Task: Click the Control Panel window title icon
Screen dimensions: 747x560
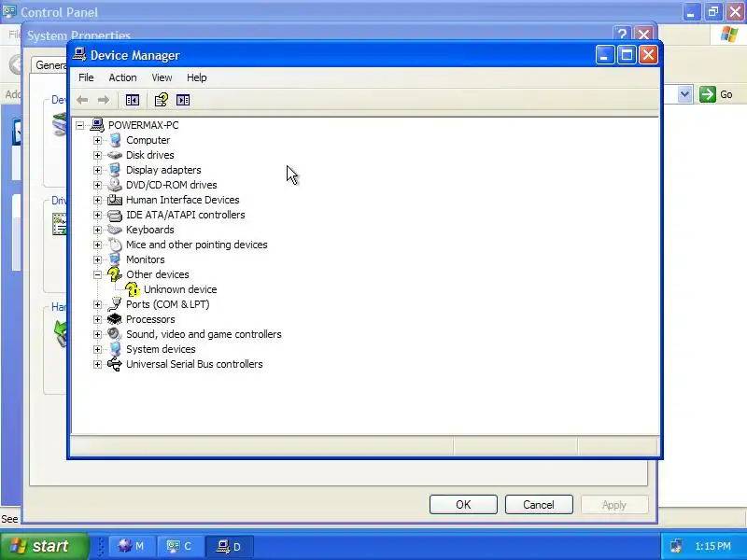Action: tap(9, 12)
